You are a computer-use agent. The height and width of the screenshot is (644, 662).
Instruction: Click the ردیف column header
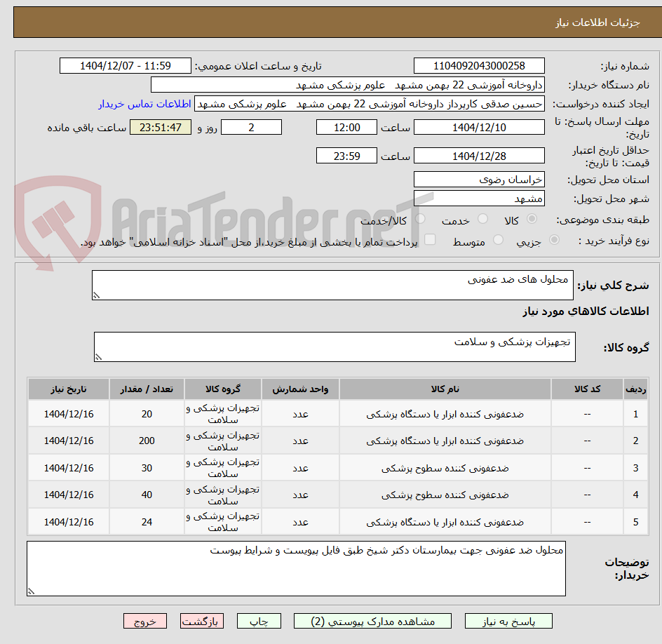pos(635,389)
